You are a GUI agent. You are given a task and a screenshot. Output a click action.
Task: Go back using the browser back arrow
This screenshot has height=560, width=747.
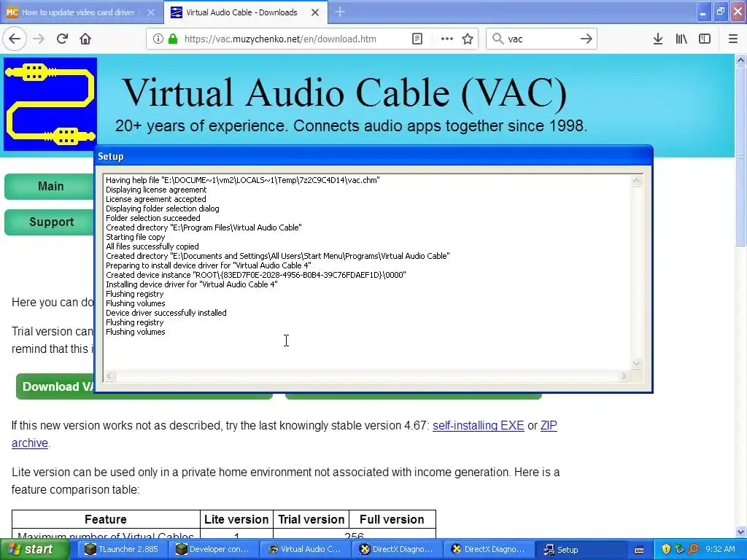click(x=15, y=39)
